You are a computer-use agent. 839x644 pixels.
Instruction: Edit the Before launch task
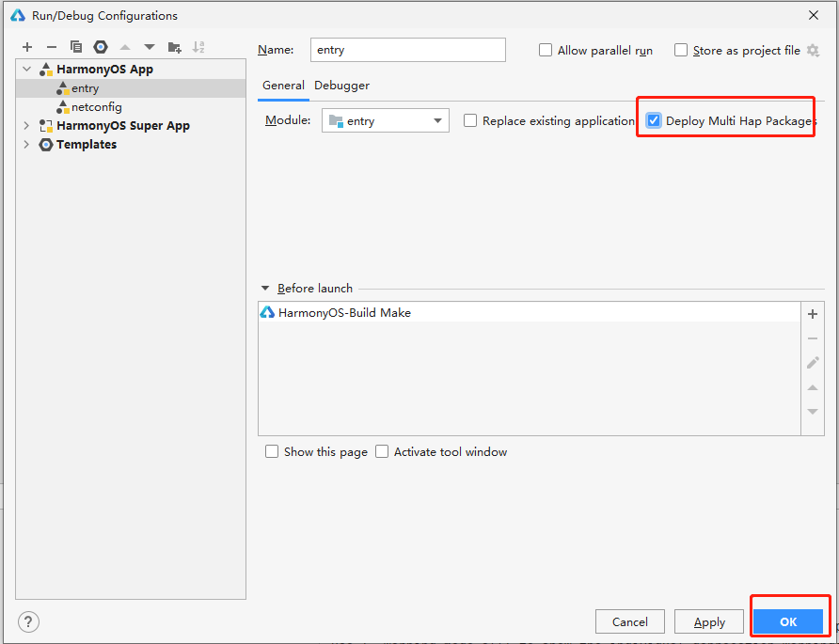pyautogui.click(x=813, y=363)
